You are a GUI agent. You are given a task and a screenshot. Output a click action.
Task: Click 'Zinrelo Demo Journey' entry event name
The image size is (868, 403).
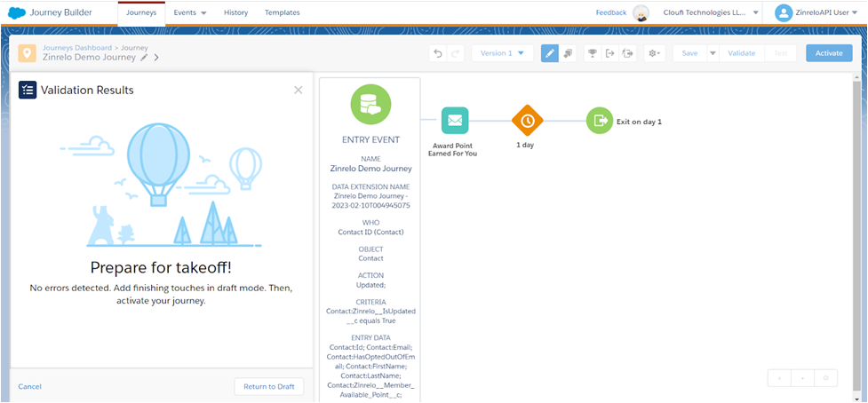[x=370, y=169]
